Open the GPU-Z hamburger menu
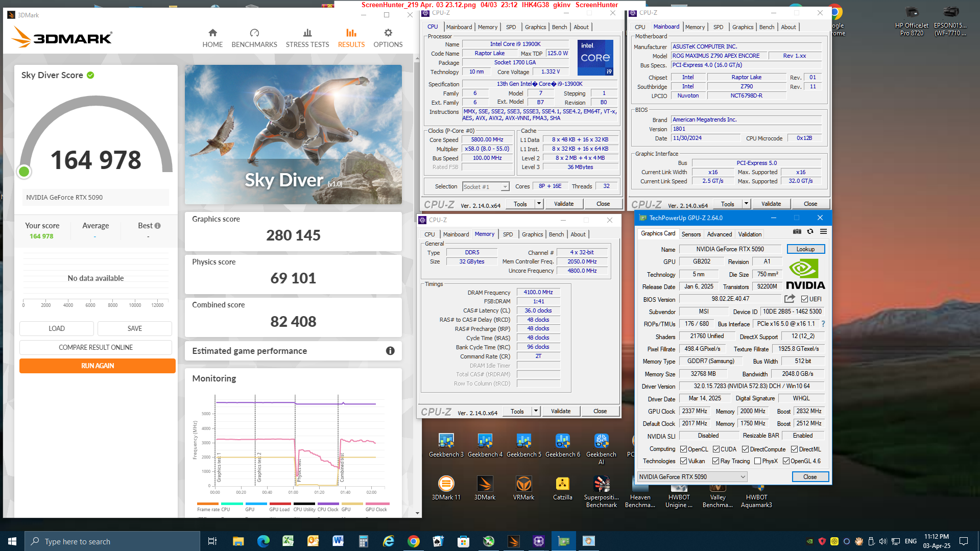Image resolution: width=980 pixels, height=551 pixels. coord(823,232)
